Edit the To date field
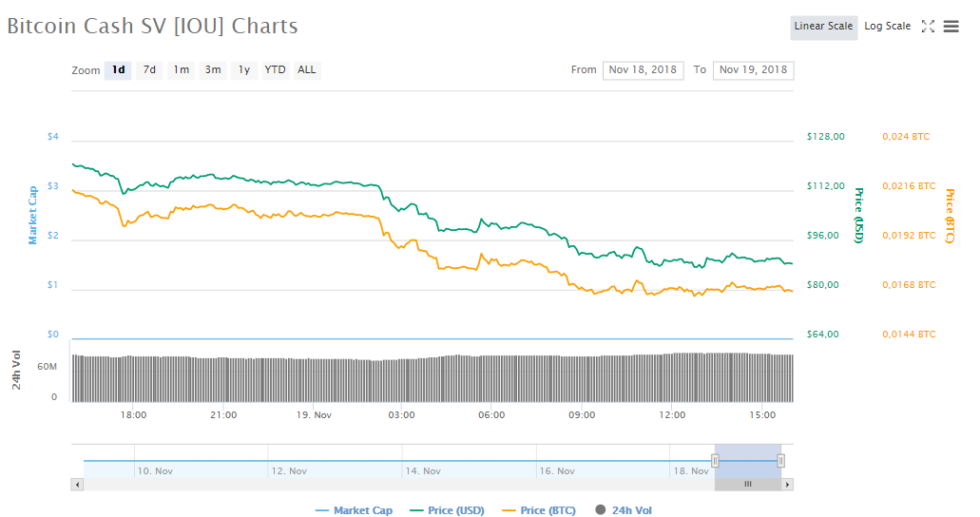This screenshot has width=980, height=517. coord(753,70)
